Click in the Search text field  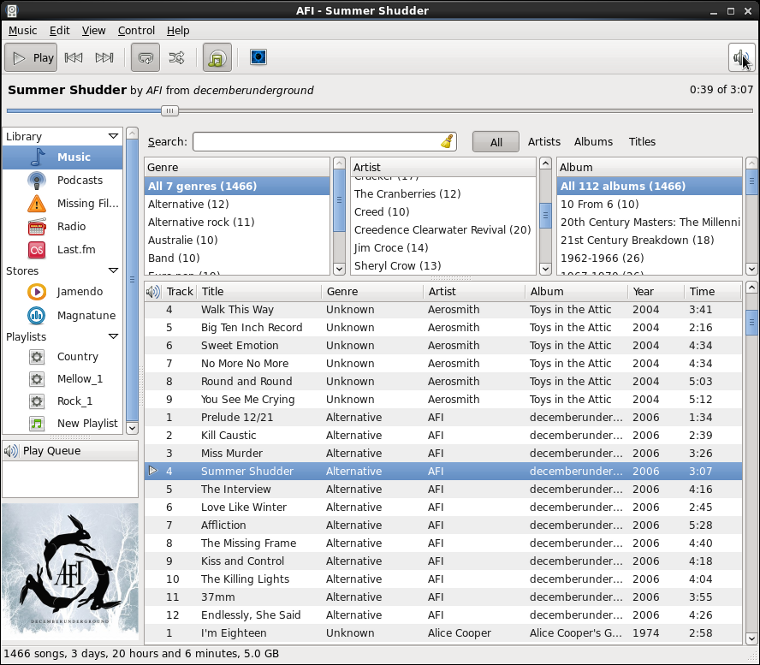[x=315, y=142]
